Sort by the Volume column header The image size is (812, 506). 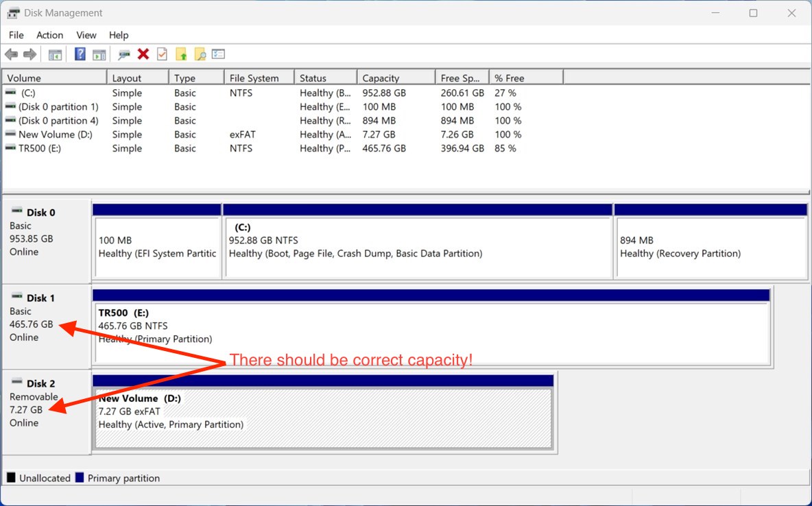point(55,77)
